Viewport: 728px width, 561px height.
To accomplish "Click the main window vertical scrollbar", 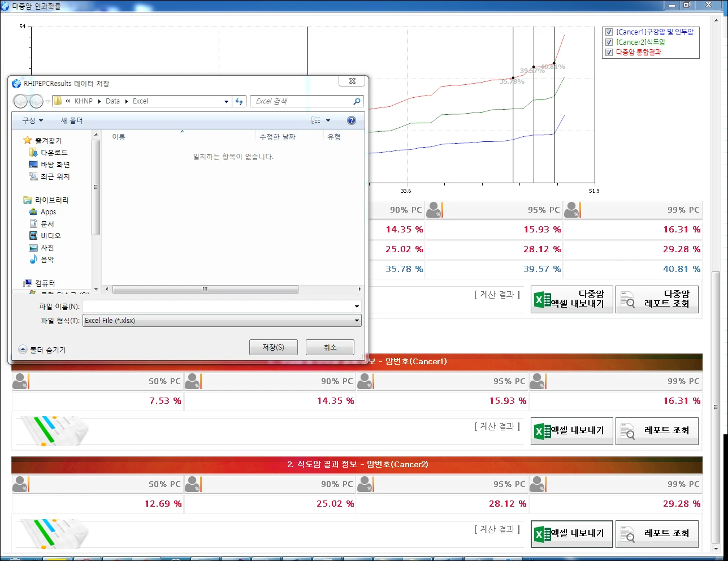I will point(716,406).
